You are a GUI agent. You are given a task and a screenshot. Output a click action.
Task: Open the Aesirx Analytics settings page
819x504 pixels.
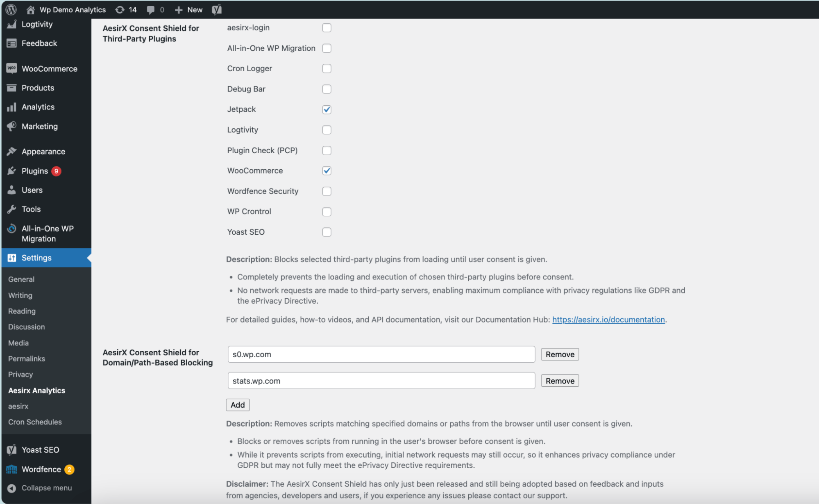tap(36, 390)
